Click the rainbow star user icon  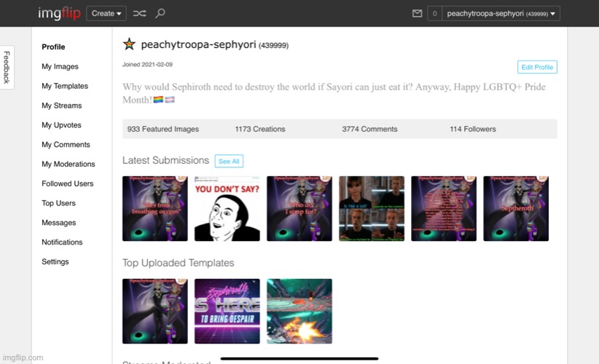pos(129,44)
